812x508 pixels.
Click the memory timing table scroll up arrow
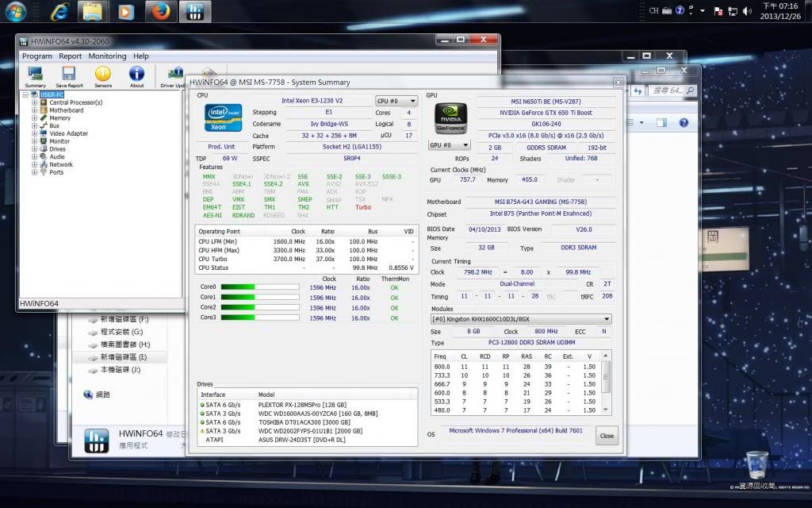pos(606,356)
